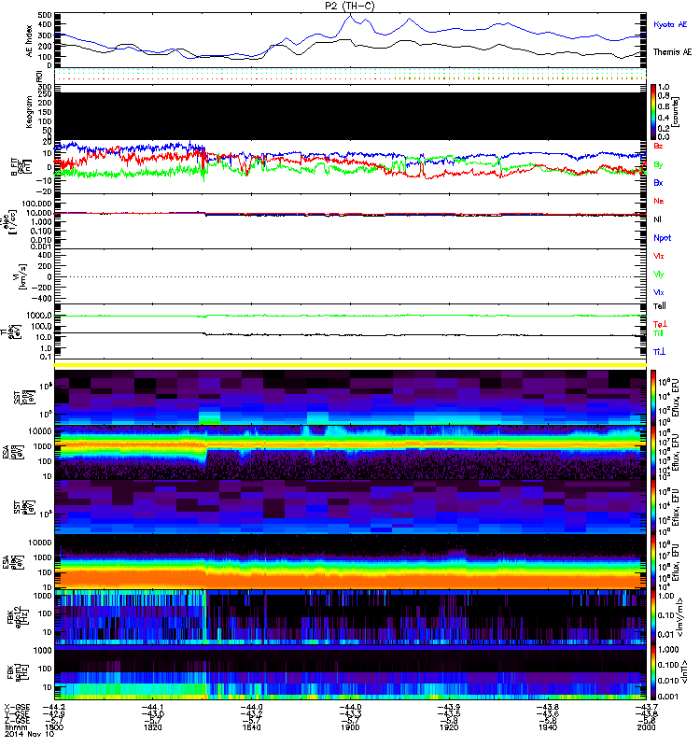This screenshot has width=700, height=747.
Task: Click the "1800" time tick label
Action: coord(54,727)
